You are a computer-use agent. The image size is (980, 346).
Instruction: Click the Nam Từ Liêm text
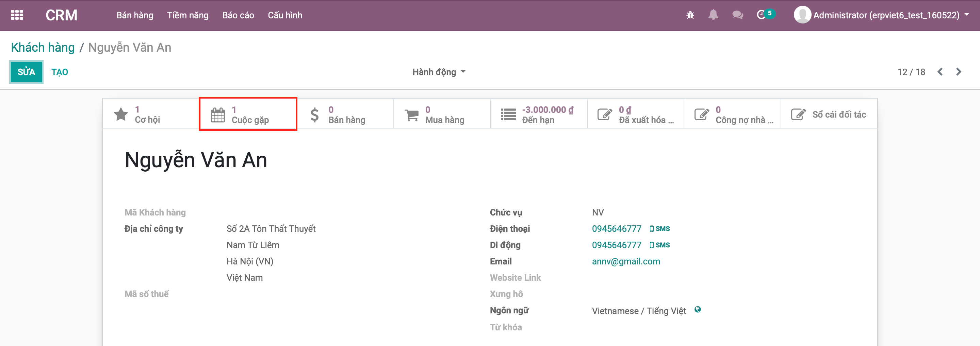[253, 245]
